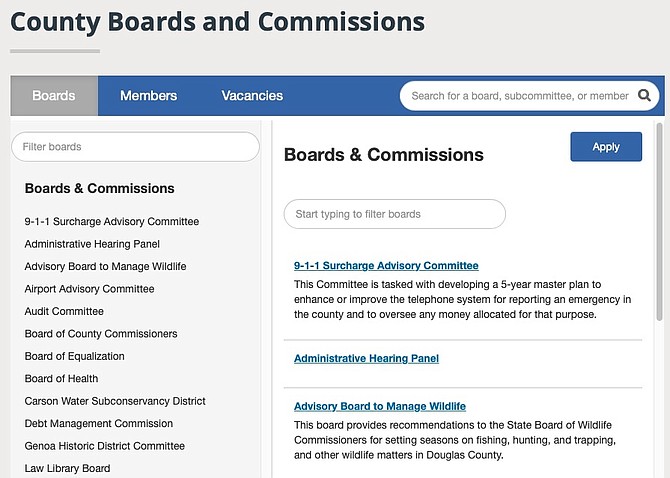Screen dimensions: 670x478
Task: Choose Board of County Commissioners in sidebar
Action: (x=101, y=334)
